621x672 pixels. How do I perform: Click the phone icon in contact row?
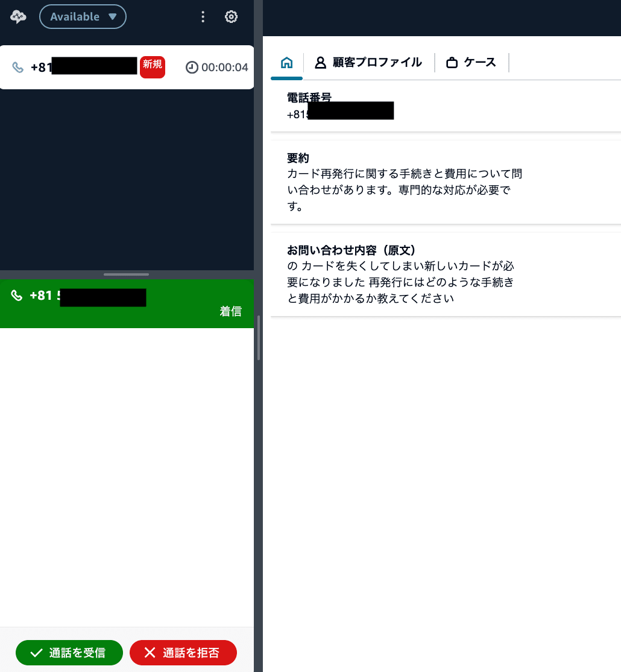[x=17, y=68]
